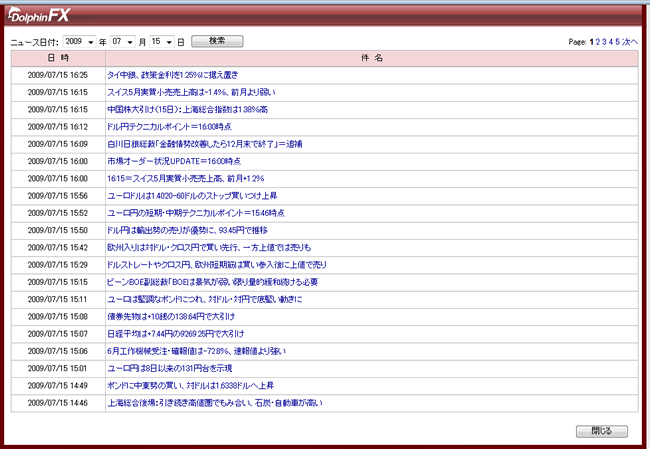Click the 閉じる close button
650x449 pixels.
[x=601, y=431]
